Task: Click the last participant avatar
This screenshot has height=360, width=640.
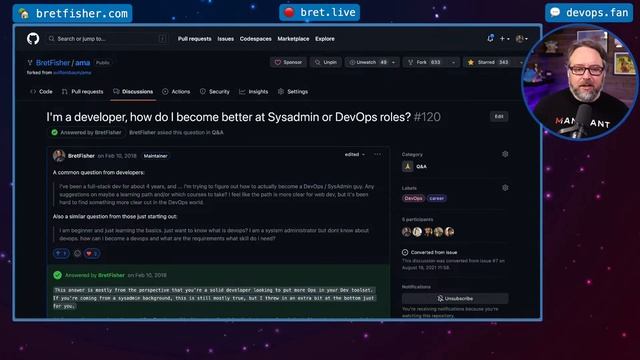Action: tap(449, 232)
